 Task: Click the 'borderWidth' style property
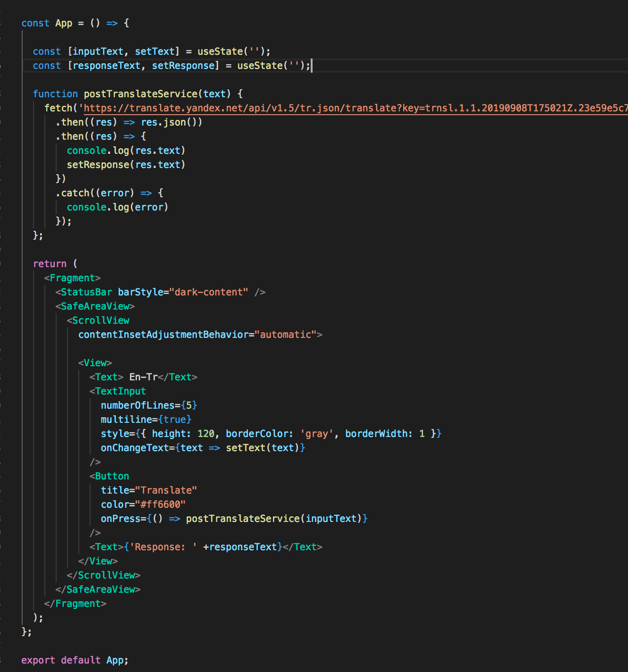pos(376,434)
